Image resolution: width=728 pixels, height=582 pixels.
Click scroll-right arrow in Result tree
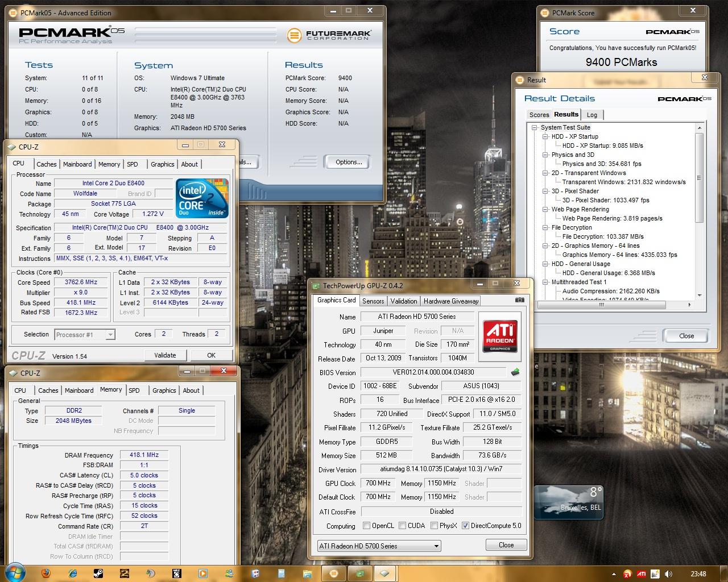690,305
